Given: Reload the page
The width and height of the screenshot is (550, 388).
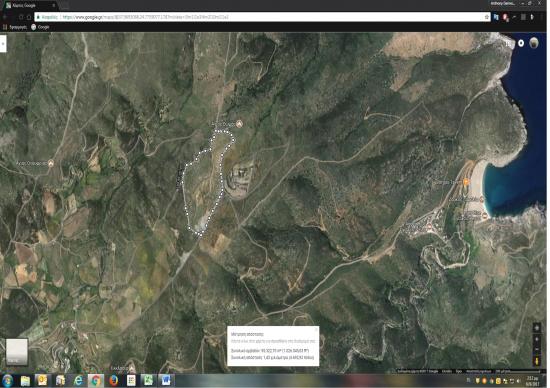Looking at the screenshot, I should tap(21, 17).
